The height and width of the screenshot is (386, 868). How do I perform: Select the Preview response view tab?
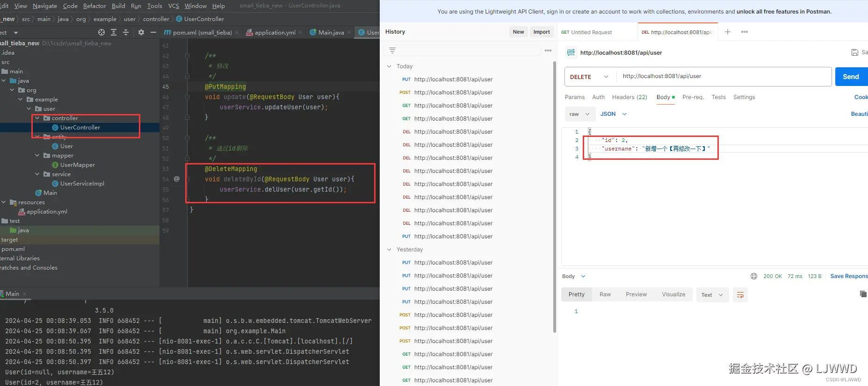[x=636, y=294]
